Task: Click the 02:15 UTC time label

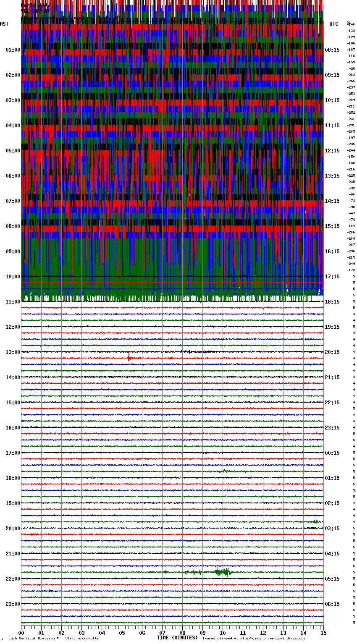Action: (332, 503)
